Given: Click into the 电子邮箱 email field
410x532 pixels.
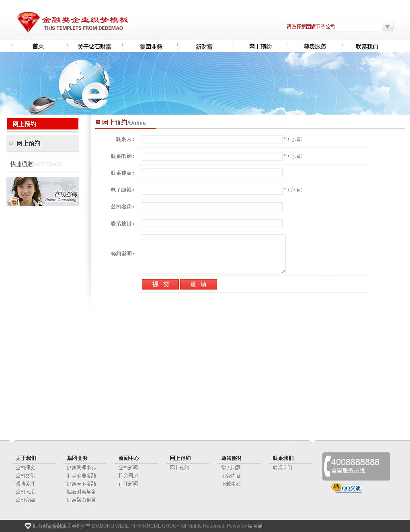Looking at the screenshot, I should click(x=212, y=190).
